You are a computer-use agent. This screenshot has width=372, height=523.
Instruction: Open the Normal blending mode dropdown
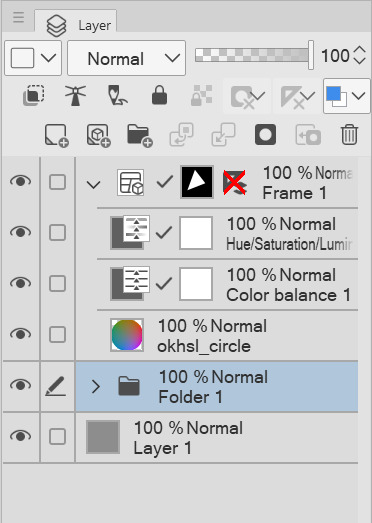coord(126,58)
